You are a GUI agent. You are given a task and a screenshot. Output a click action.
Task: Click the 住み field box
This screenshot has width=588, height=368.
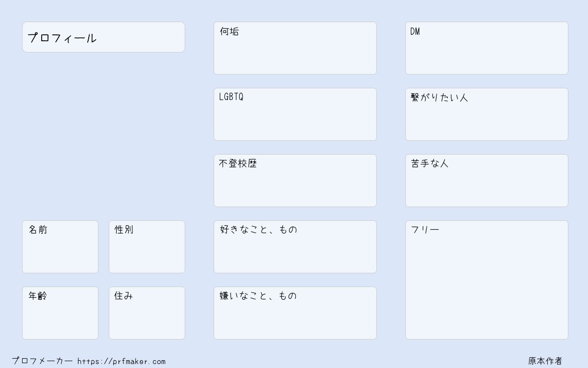pyautogui.click(x=147, y=313)
